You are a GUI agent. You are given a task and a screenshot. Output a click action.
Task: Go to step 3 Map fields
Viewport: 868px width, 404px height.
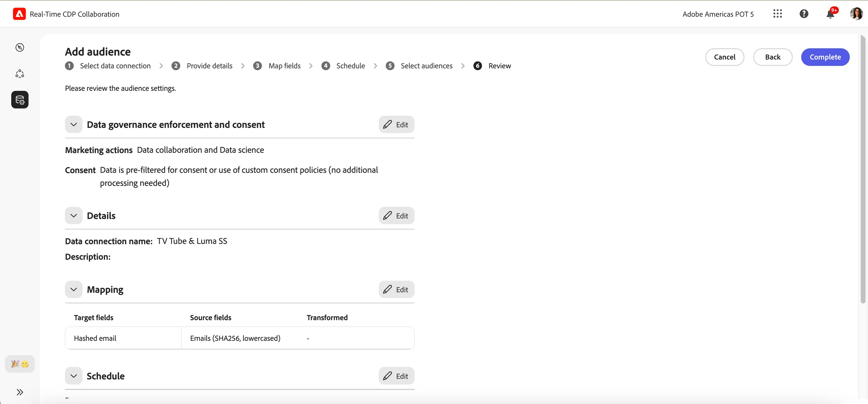click(x=277, y=66)
